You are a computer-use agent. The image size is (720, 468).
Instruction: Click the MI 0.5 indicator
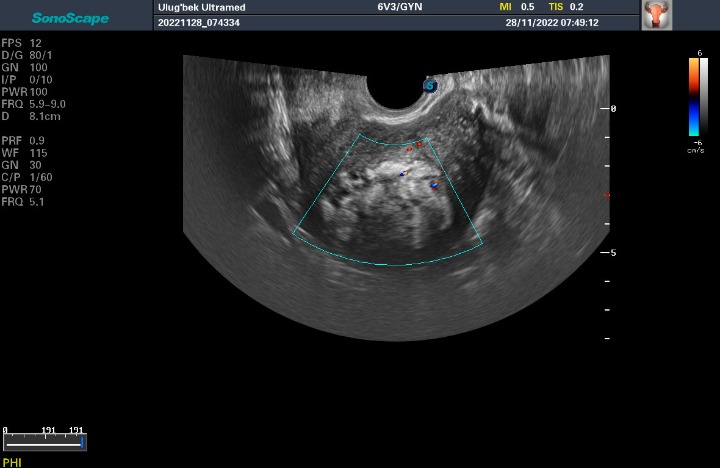[x=517, y=7]
